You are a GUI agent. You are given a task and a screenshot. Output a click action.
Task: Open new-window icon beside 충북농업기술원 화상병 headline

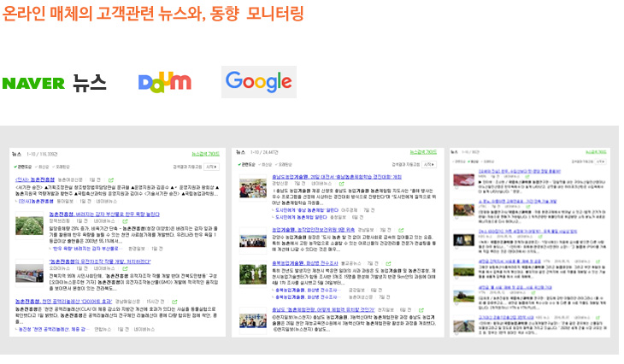click(x=388, y=263)
